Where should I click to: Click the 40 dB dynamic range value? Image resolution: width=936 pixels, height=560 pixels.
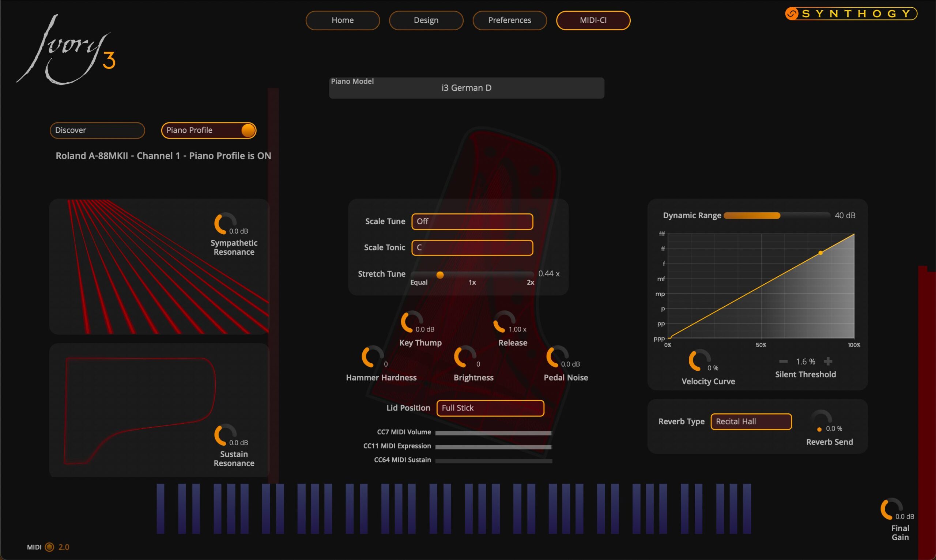(845, 215)
